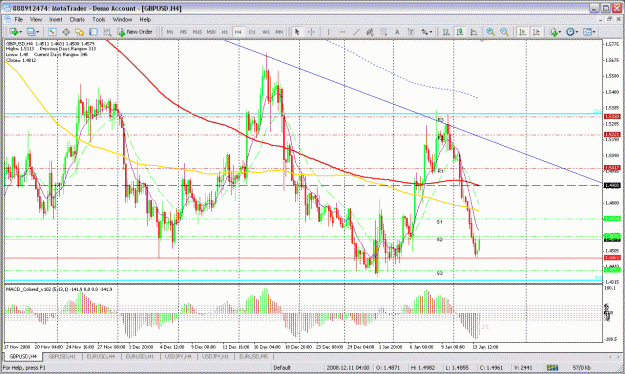
Task: Expand the Profiles dropdown arrow
Action: (38, 32)
